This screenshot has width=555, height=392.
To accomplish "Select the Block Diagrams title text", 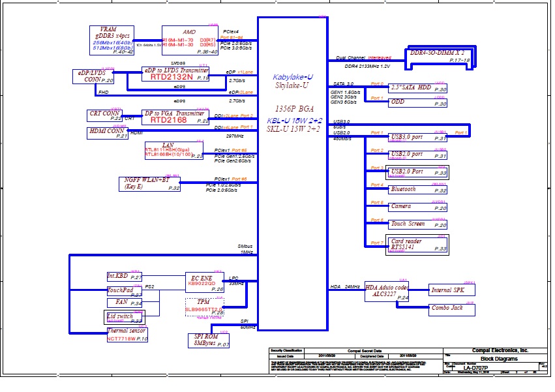I will click(499, 359).
